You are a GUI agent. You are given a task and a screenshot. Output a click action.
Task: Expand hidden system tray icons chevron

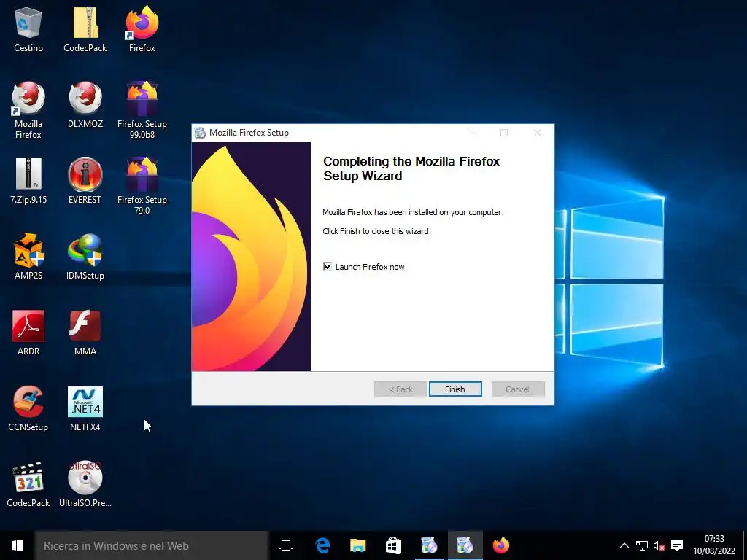pyautogui.click(x=624, y=545)
